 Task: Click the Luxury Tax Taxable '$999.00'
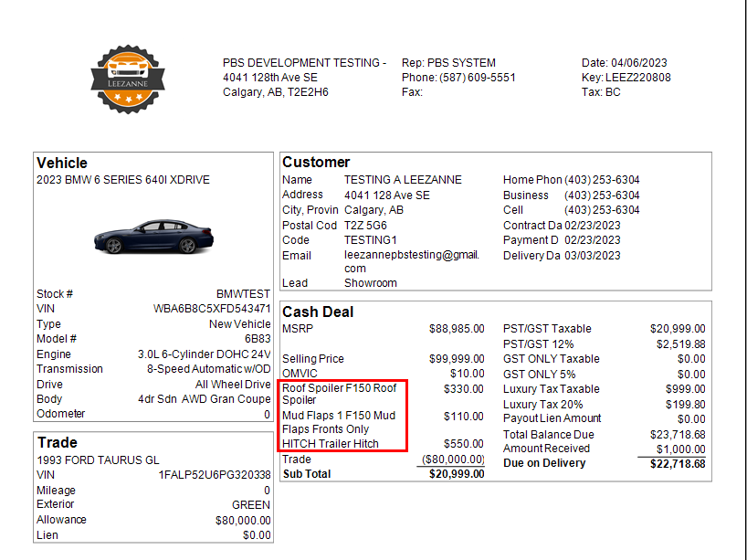686,389
